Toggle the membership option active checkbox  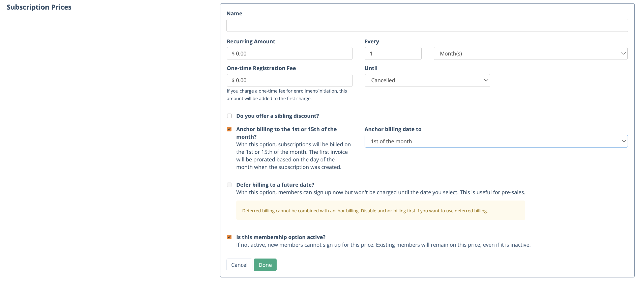pos(229,237)
